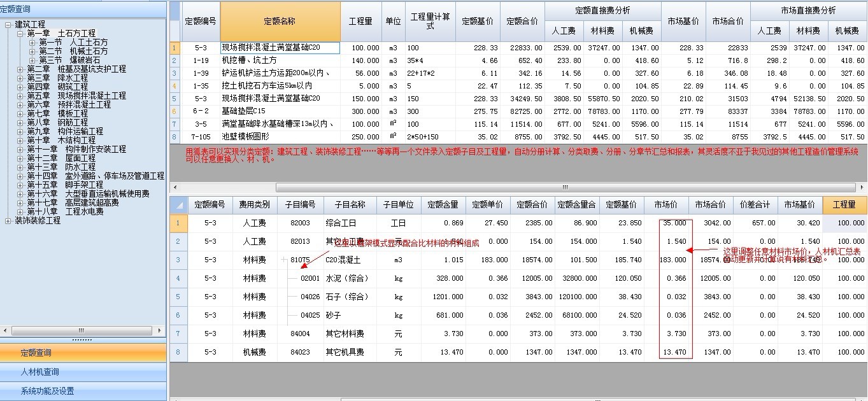Collapse the 第一章 土石方工程 chapter node

[x=20, y=34]
